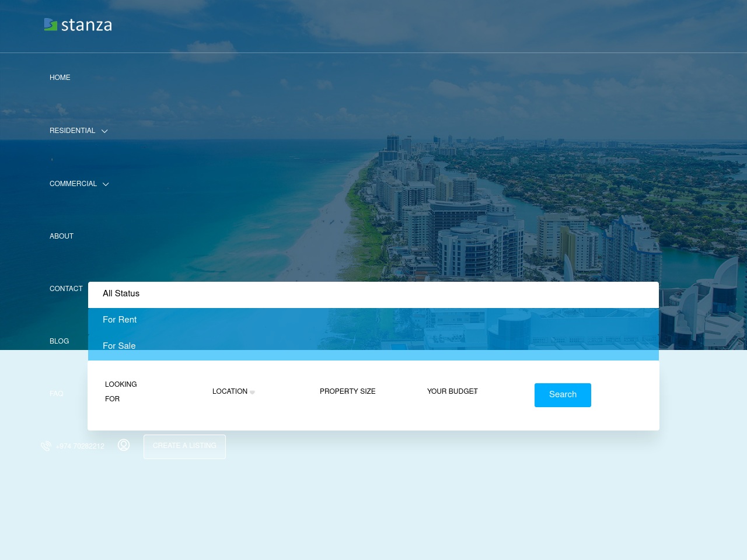Open the PROPERTY SIZE field
The width and height of the screenshot is (747, 560).
(x=347, y=391)
